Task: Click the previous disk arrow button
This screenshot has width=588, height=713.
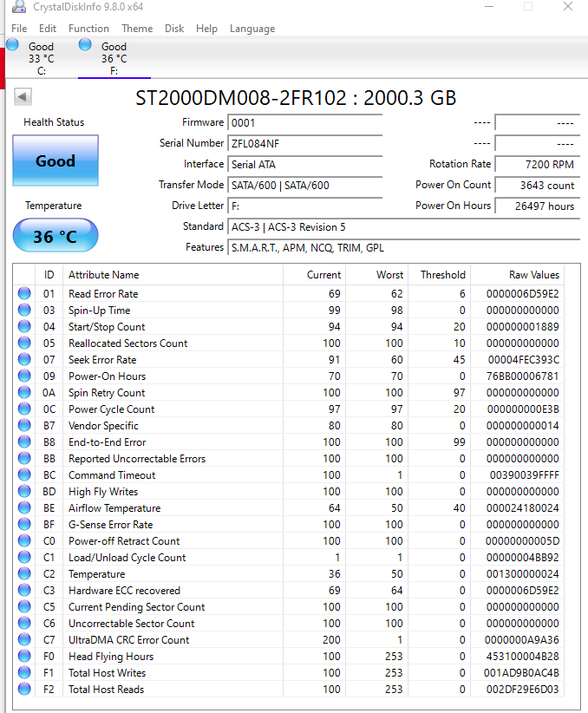Action: point(23,96)
